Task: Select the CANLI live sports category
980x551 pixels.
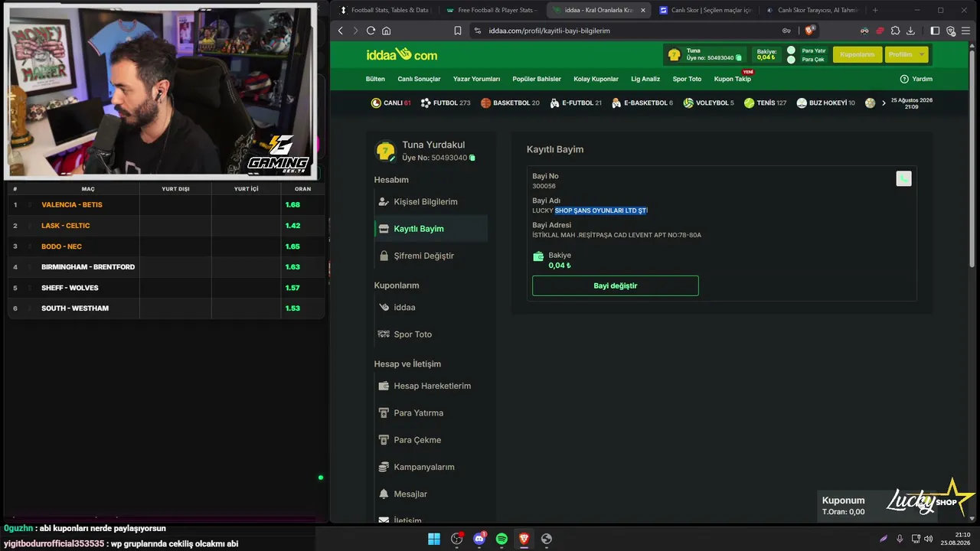Action: point(391,103)
